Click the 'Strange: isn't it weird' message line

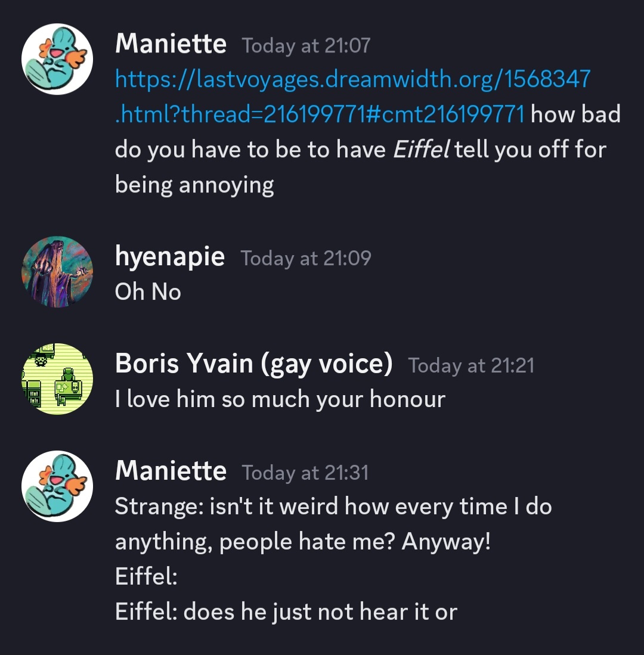click(x=333, y=507)
